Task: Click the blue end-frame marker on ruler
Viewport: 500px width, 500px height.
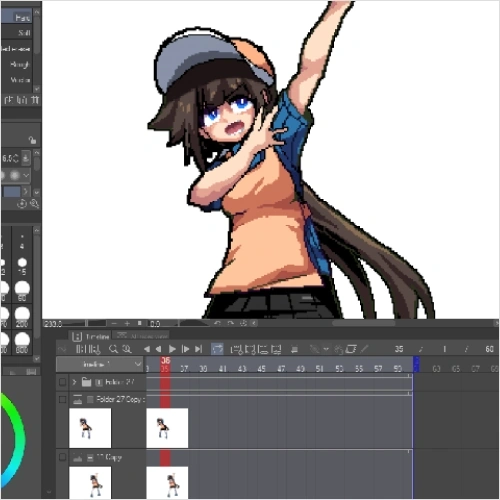Action: click(416, 364)
